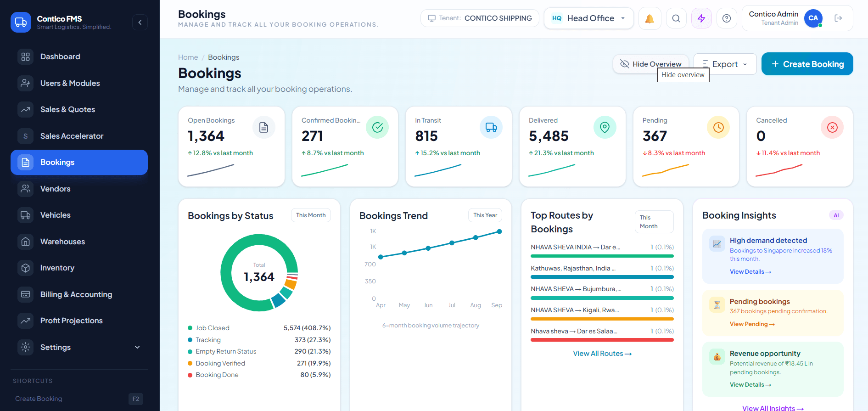The image size is (868, 411).
Task: Open Vendors in sidebar
Action: (79, 189)
